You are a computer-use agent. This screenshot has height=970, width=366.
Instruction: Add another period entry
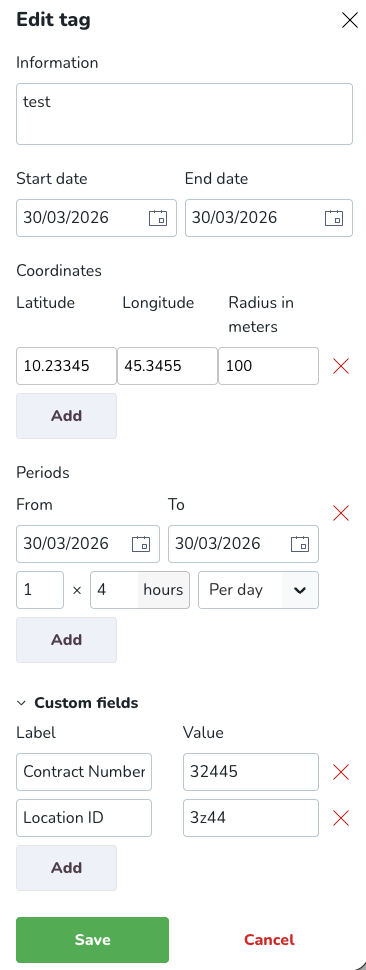click(66, 640)
